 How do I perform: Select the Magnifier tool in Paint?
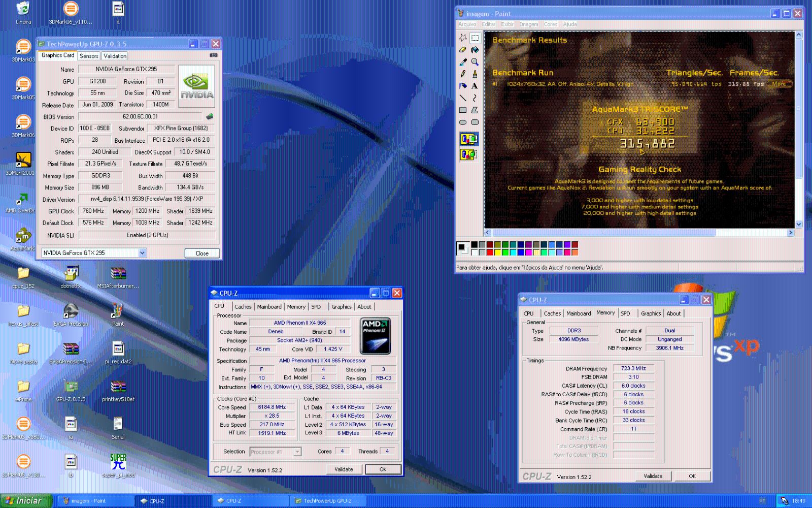(475, 62)
